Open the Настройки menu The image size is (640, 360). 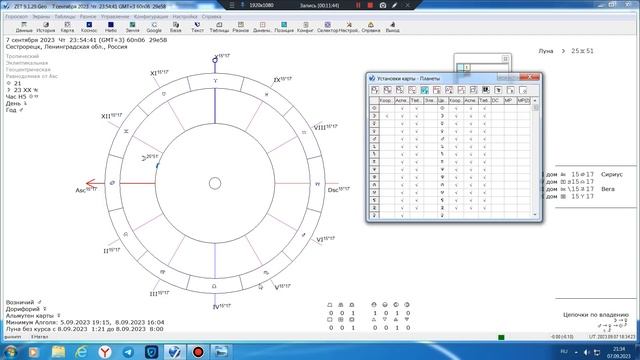pyautogui.click(x=185, y=17)
